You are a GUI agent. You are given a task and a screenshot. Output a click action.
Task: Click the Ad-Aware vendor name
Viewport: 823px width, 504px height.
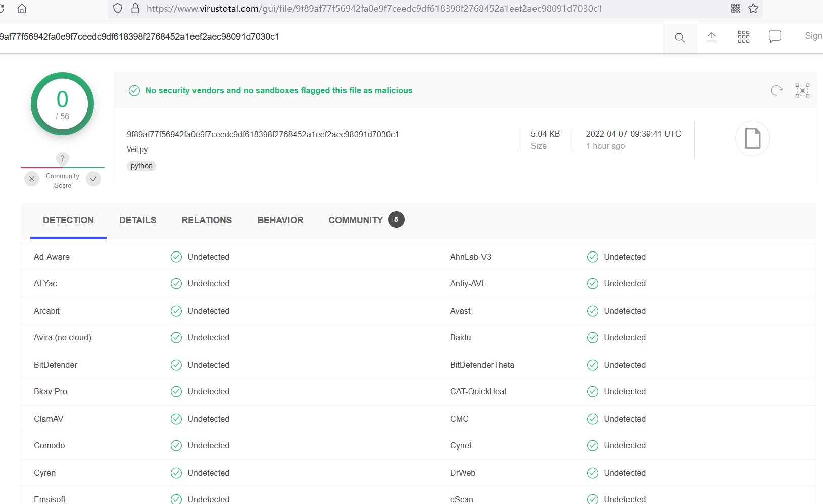[x=52, y=257]
